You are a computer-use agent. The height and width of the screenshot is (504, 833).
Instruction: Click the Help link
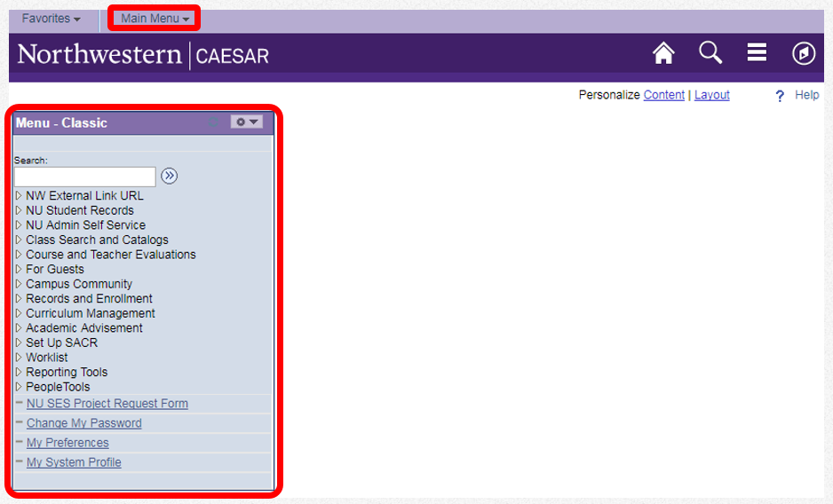(806, 95)
